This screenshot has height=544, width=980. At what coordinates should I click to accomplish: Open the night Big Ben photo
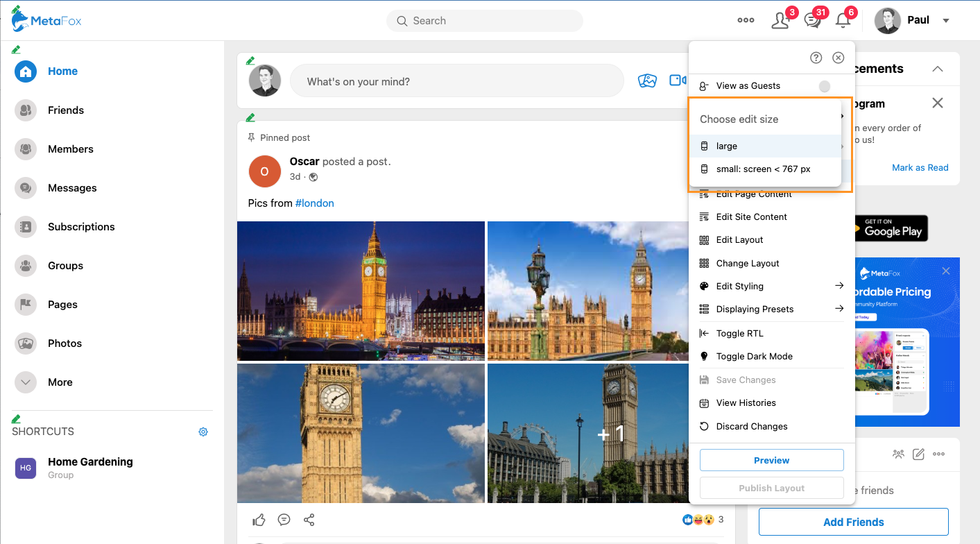(361, 291)
